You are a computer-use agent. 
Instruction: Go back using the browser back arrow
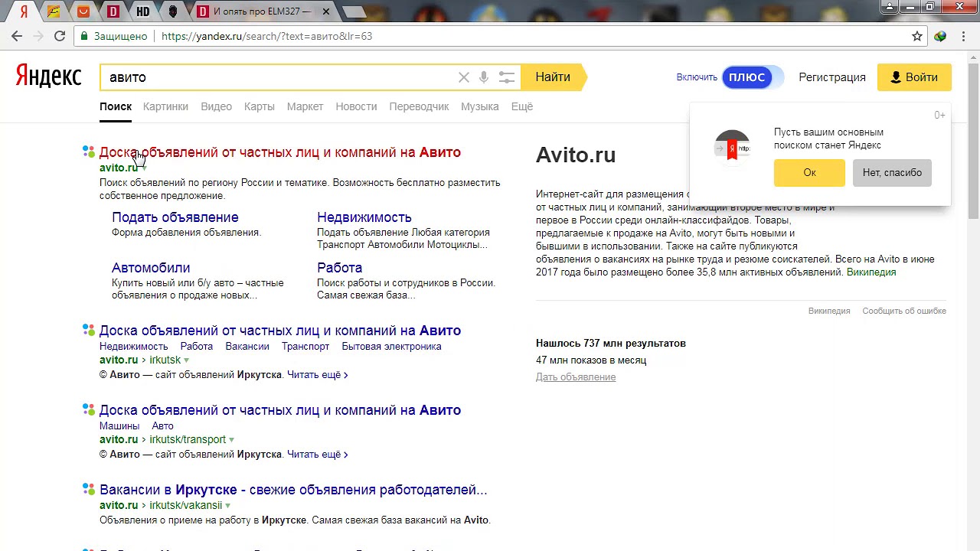coord(17,36)
